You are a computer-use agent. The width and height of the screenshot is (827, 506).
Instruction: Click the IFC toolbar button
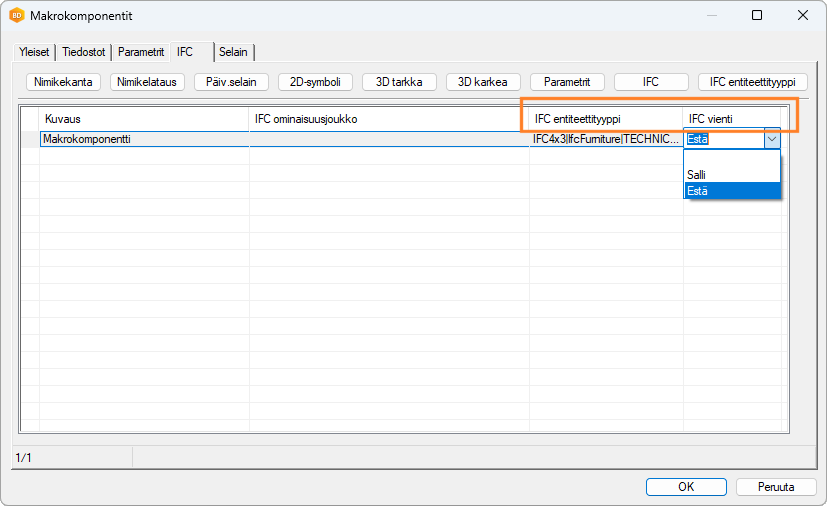651,82
